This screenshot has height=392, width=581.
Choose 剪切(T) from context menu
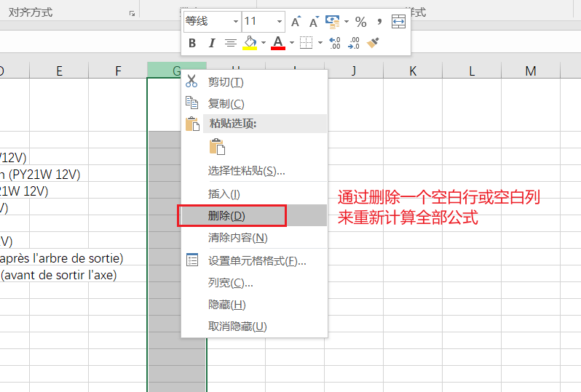point(254,81)
